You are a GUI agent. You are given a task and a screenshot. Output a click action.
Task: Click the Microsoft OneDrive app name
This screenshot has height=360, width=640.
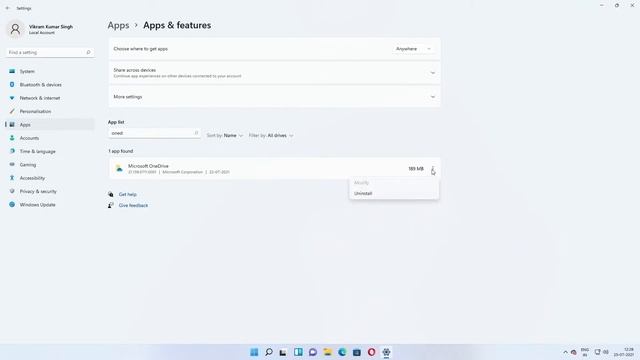[148, 166]
